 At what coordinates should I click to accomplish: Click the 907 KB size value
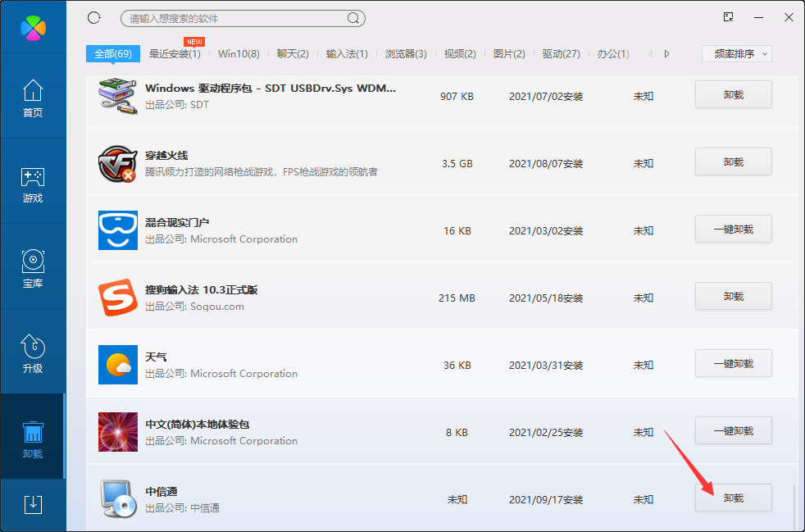(457, 96)
